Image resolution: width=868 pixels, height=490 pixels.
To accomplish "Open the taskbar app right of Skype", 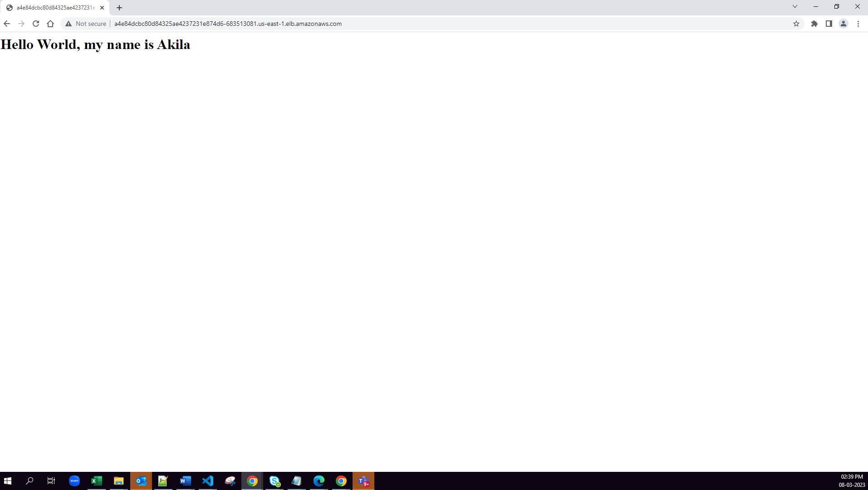I will pos(297,481).
